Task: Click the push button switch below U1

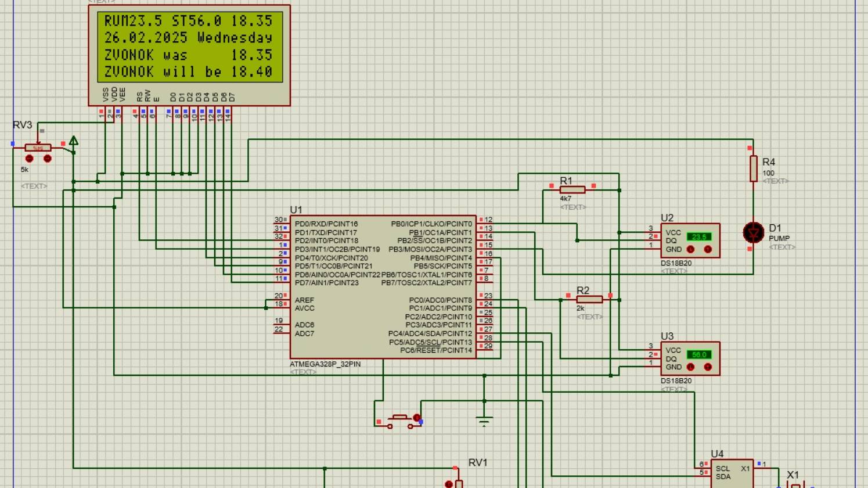Action: tap(399, 421)
